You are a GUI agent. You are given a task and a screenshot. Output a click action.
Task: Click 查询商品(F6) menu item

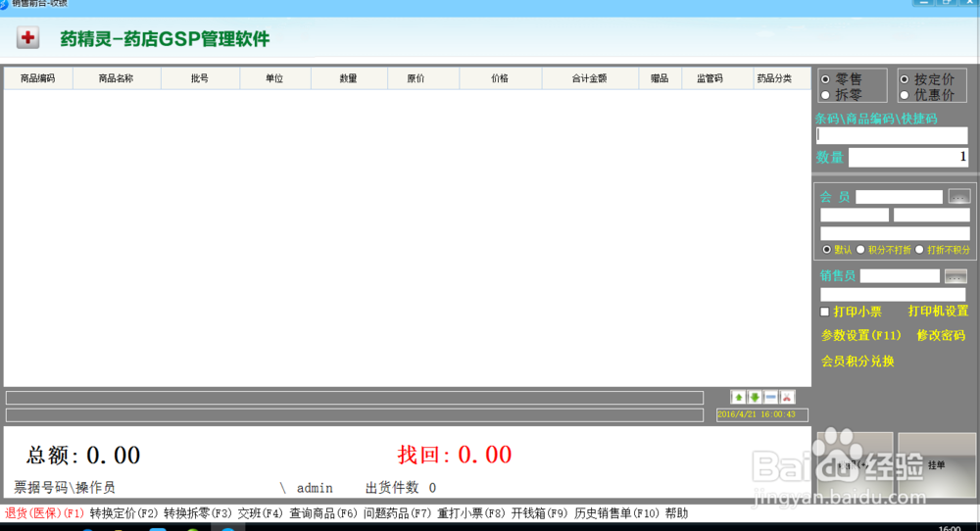pos(323,513)
